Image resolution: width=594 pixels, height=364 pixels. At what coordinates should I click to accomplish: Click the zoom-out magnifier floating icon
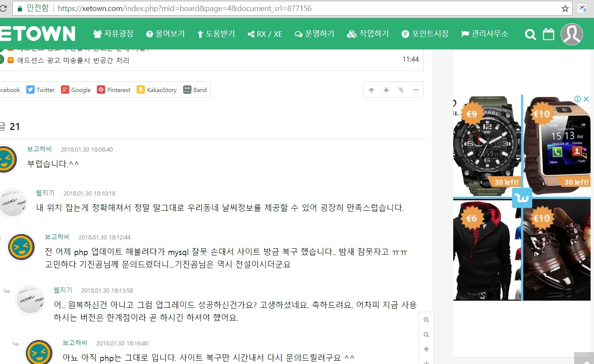tap(426, 335)
